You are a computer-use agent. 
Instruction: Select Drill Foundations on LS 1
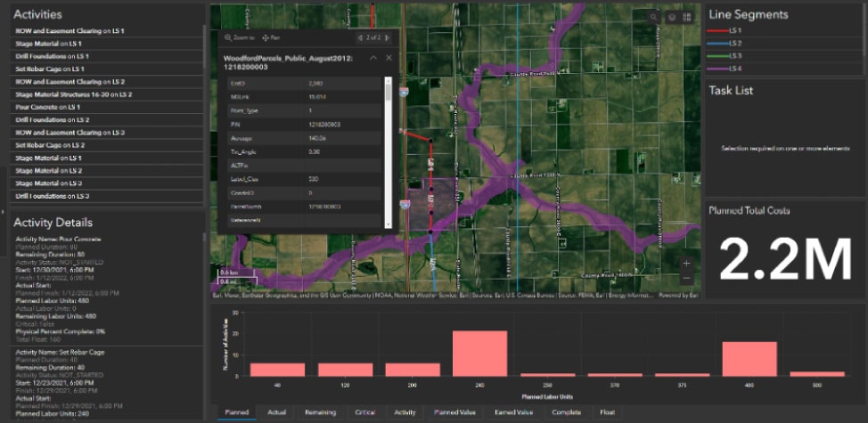click(x=107, y=56)
